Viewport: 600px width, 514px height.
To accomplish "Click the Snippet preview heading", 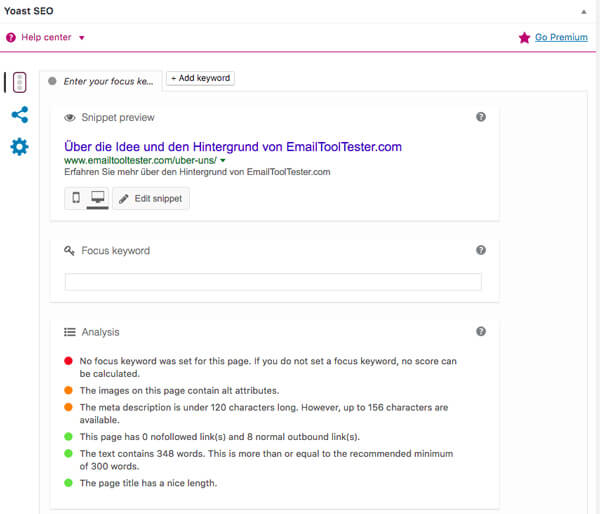I will (x=118, y=117).
